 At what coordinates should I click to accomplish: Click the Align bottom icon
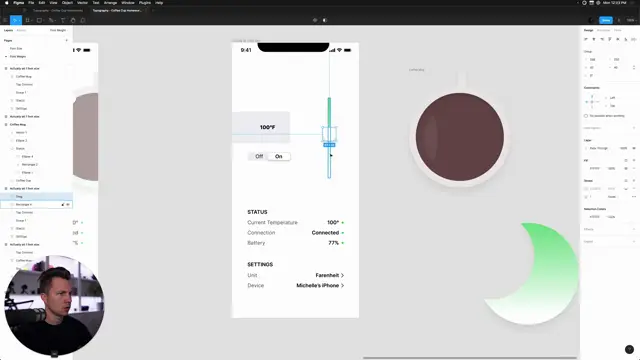[626, 39]
